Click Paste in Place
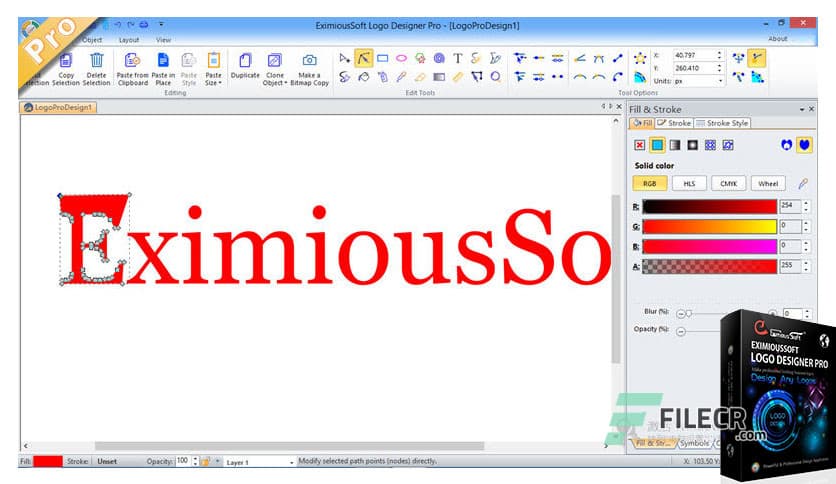836x484 pixels. (x=163, y=69)
